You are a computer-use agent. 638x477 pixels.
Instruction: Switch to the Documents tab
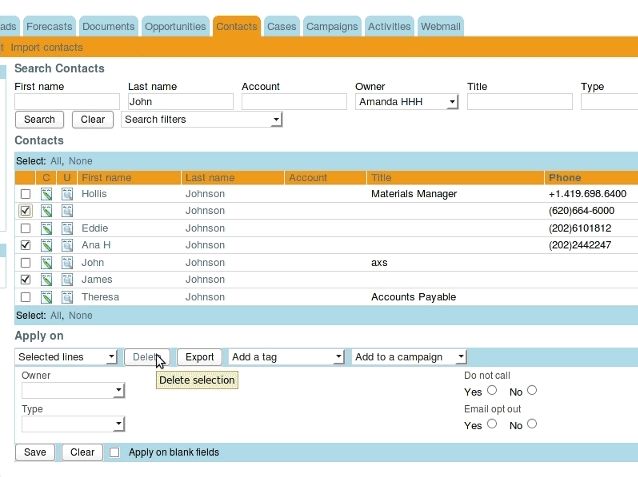coord(108,26)
